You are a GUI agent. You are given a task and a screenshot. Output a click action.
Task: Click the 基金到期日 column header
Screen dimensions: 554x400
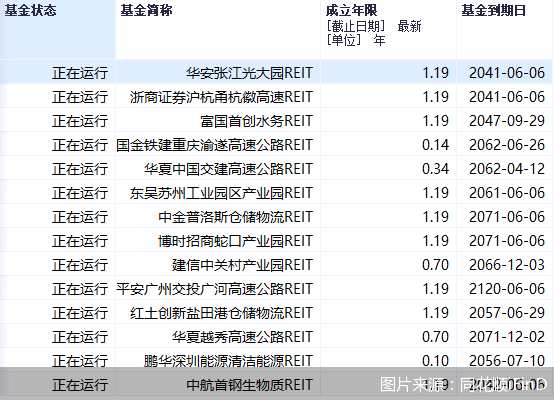[494, 10]
